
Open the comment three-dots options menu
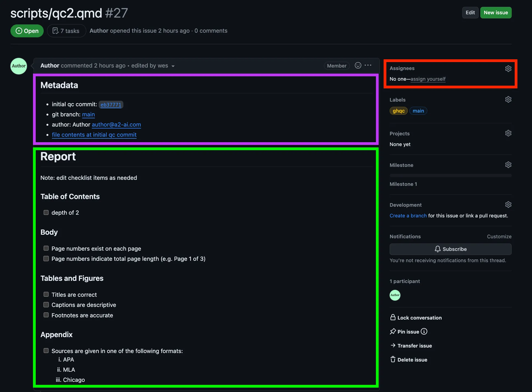368,65
